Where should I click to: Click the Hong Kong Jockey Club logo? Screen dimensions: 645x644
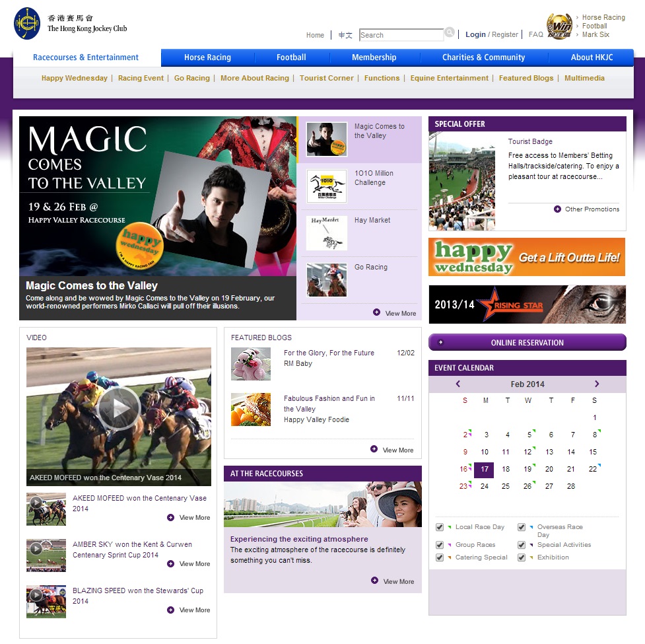(x=27, y=24)
